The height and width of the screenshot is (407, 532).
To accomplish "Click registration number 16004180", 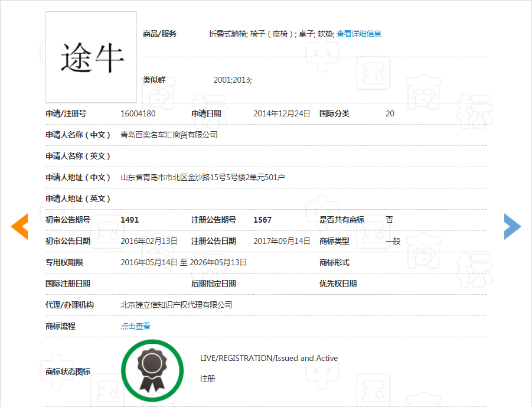I will [138, 113].
